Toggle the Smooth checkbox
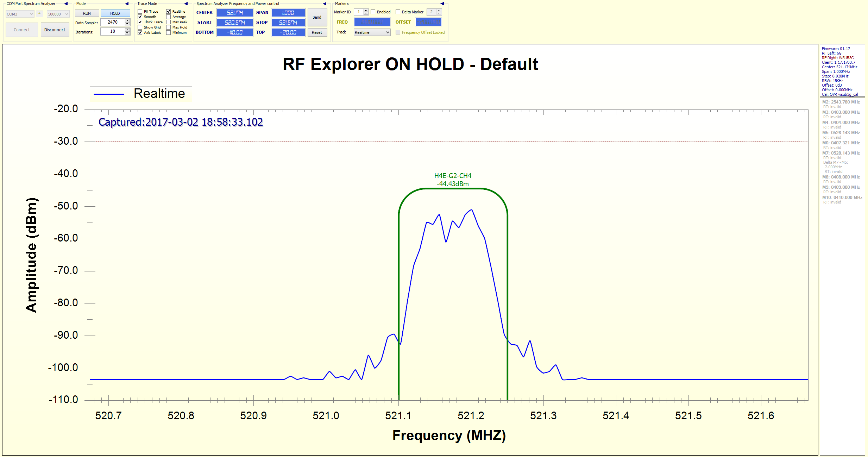This screenshot has height=457, width=868. 140,17
